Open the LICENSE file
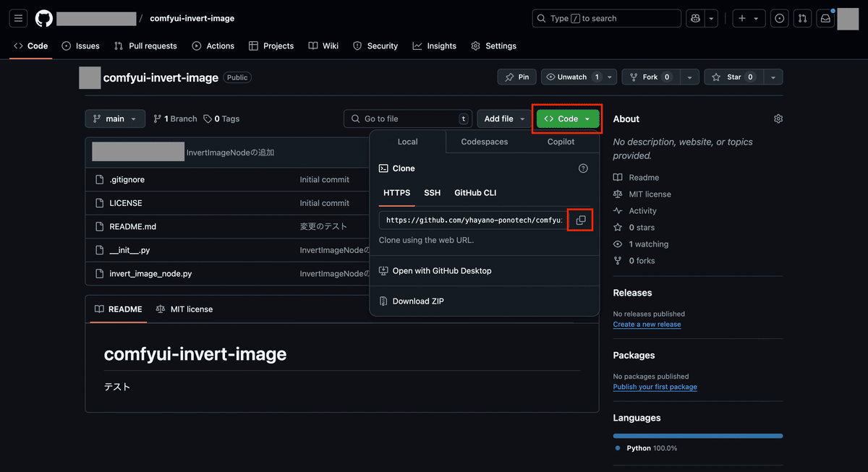Screen dimensions: 868x472 click(126, 203)
